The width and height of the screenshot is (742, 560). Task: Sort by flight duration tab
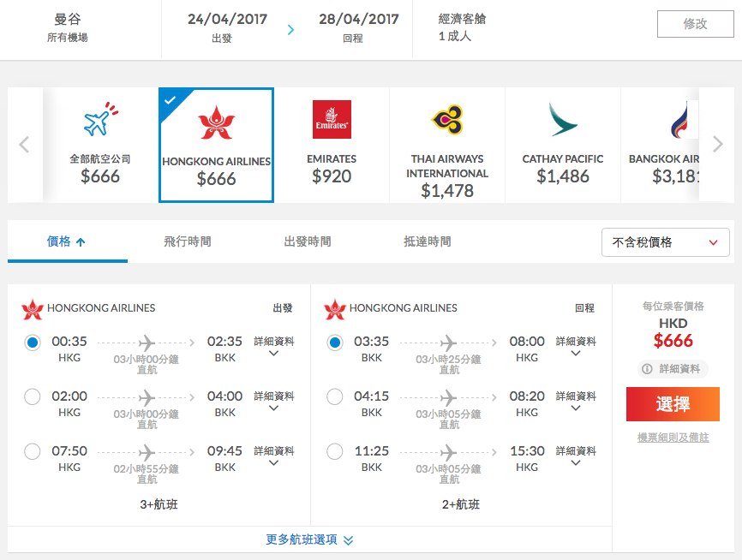click(x=188, y=241)
